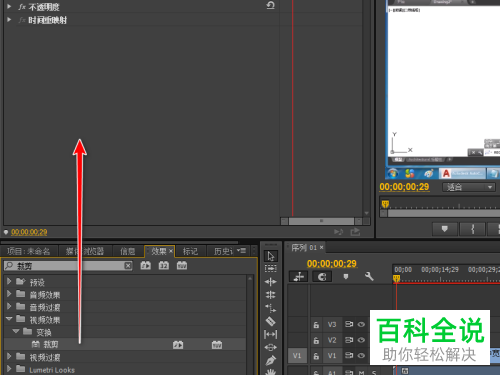Select the Razor tool

[x=270, y=321]
